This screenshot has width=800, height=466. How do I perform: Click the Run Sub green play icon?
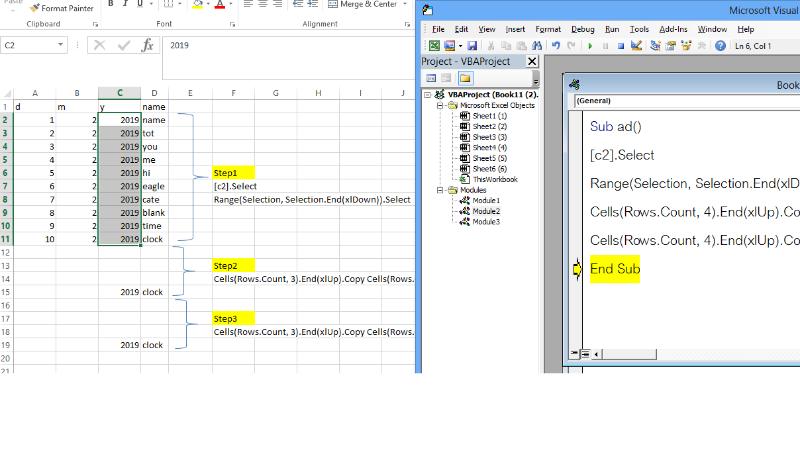point(591,46)
